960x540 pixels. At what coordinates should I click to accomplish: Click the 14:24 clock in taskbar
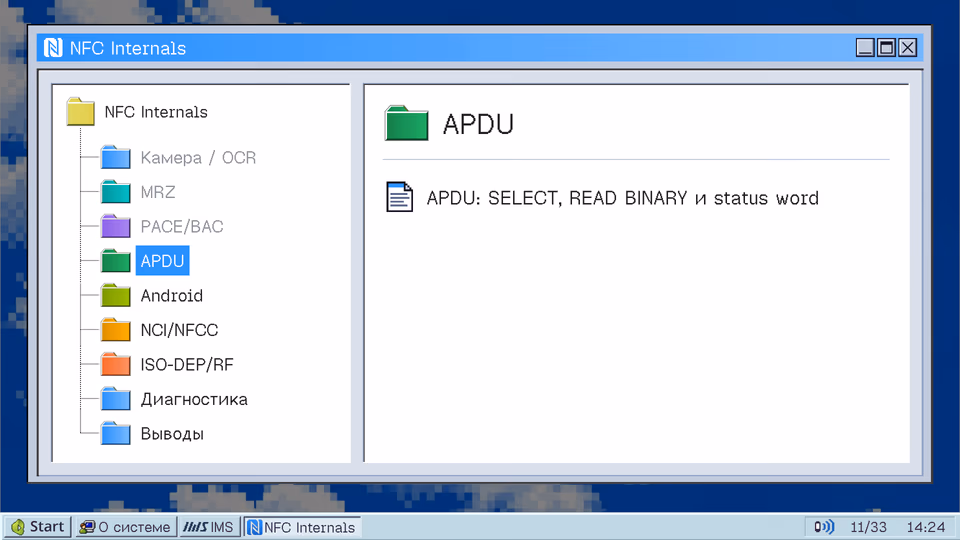point(926,527)
